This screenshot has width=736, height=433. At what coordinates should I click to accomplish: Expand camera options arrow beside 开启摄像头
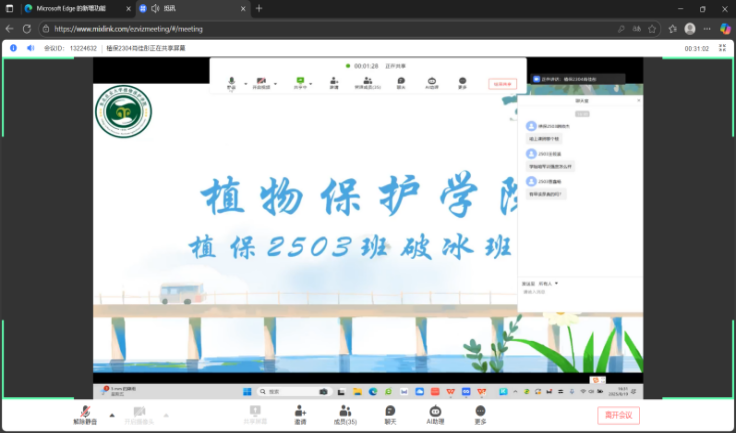pyautogui.click(x=166, y=414)
